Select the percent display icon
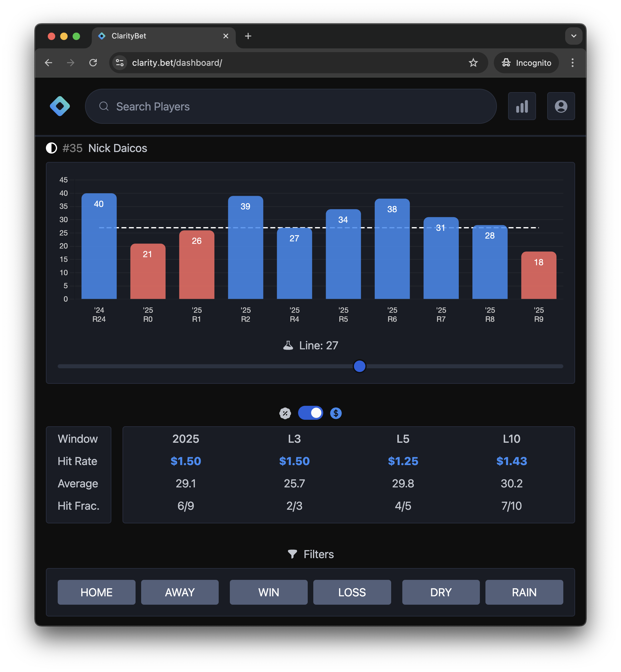This screenshot has width=621, height=672. tap(285, 413)
